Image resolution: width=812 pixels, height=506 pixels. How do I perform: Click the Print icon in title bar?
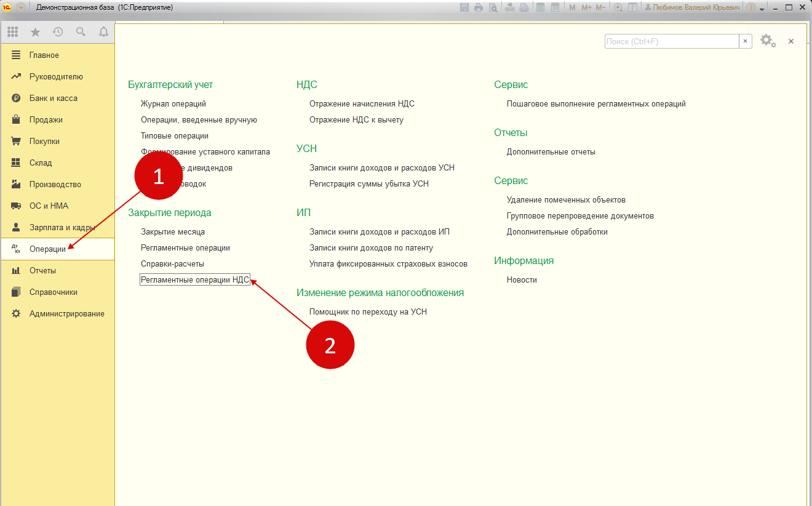click(479, 7)
